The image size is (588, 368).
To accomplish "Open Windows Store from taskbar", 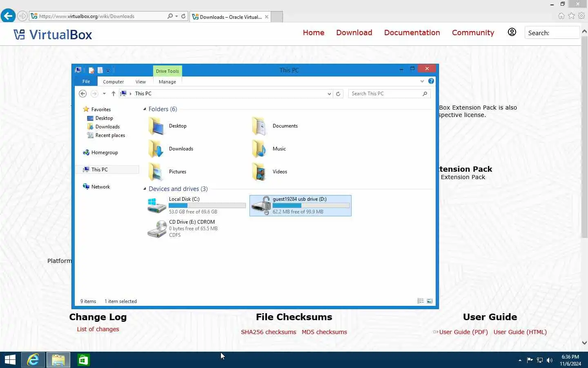I will (83, 360).
